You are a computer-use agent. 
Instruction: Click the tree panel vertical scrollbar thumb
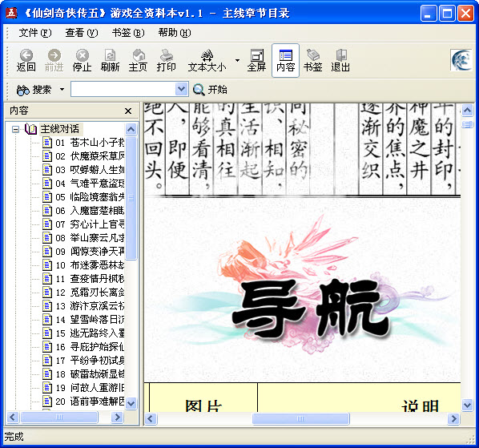131,198
